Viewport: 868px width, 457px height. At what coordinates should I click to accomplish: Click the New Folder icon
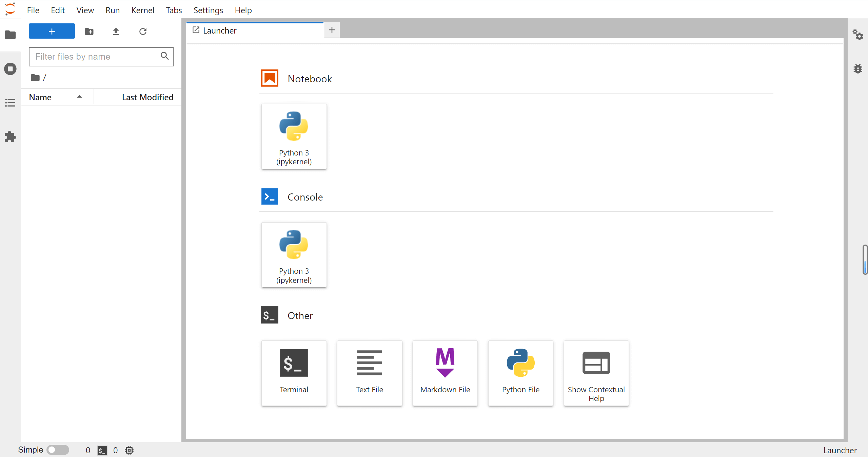click(x=89, y=32)
